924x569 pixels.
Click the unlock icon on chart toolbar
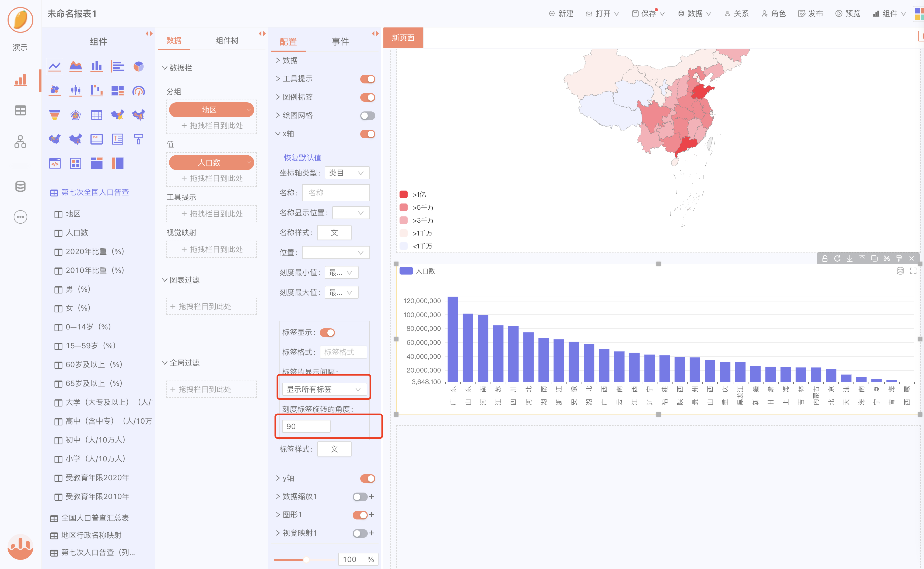tap(825, 259)
